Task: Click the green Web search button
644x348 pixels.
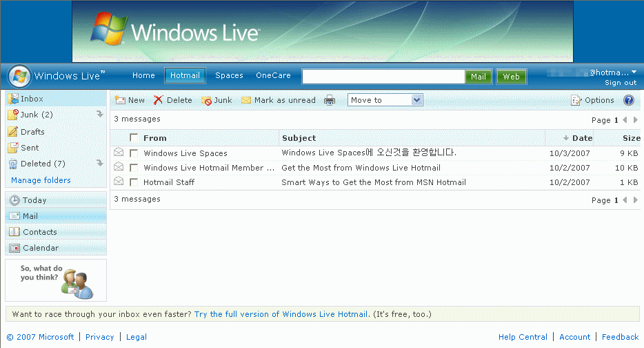Action: tap(512, 77)
